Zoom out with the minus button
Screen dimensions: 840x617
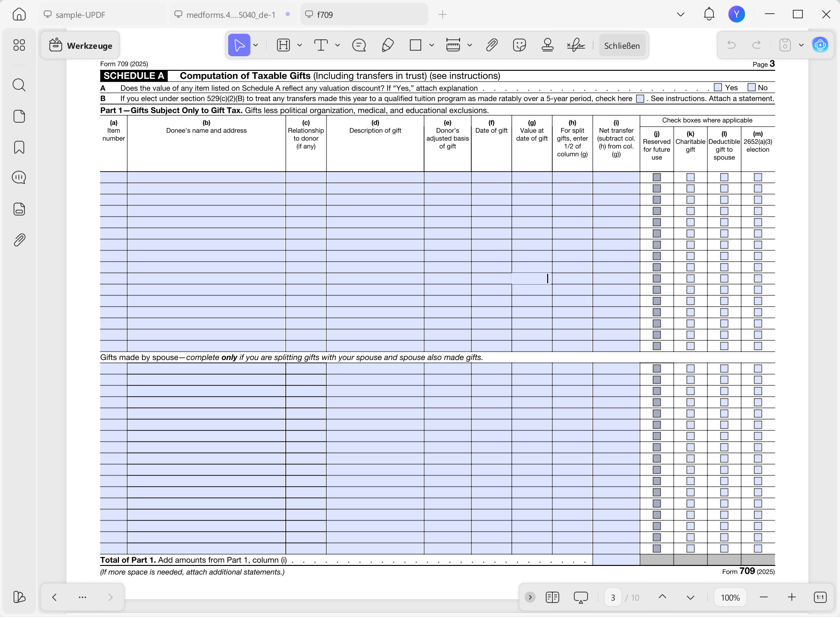pos(764,597)
